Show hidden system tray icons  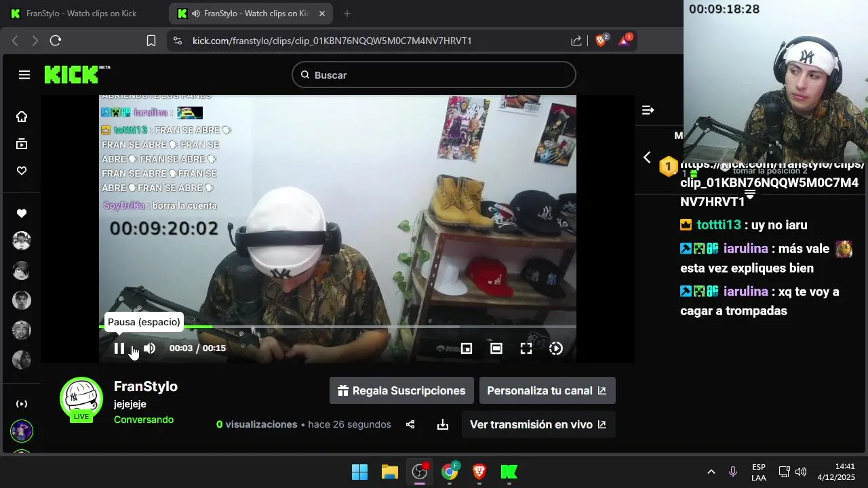tap(711, 472)
